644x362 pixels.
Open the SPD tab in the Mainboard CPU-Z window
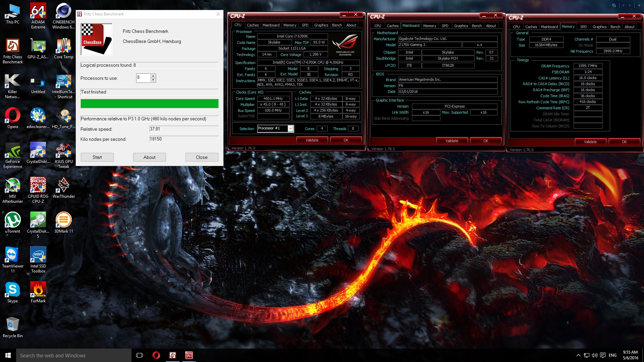click(x=445, y=26)
